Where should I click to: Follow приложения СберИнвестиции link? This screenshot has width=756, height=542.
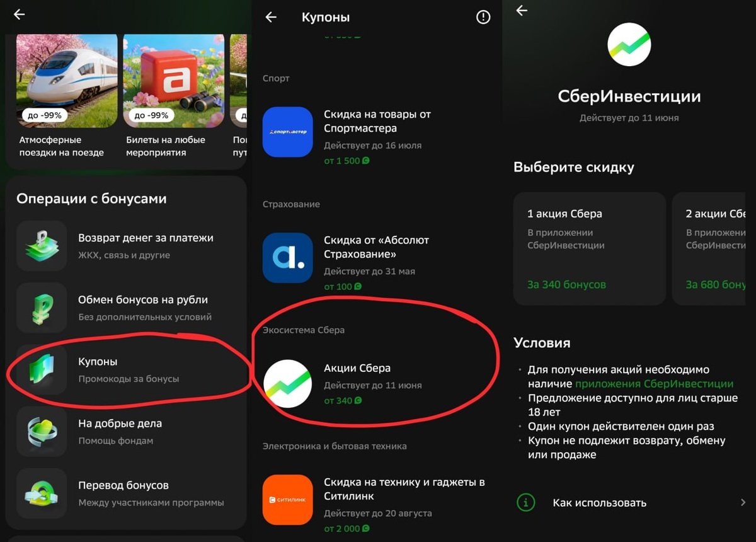[654, 383]
